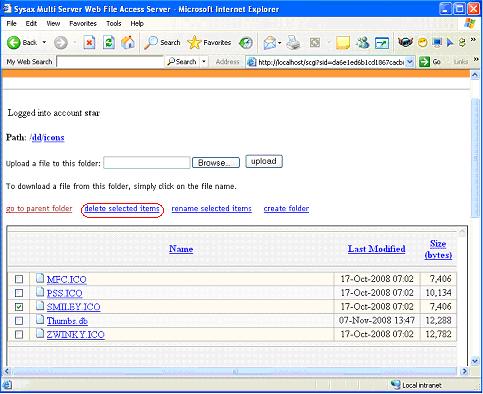
Task: Open the Messenger people icon
Action: pos(362,43)
